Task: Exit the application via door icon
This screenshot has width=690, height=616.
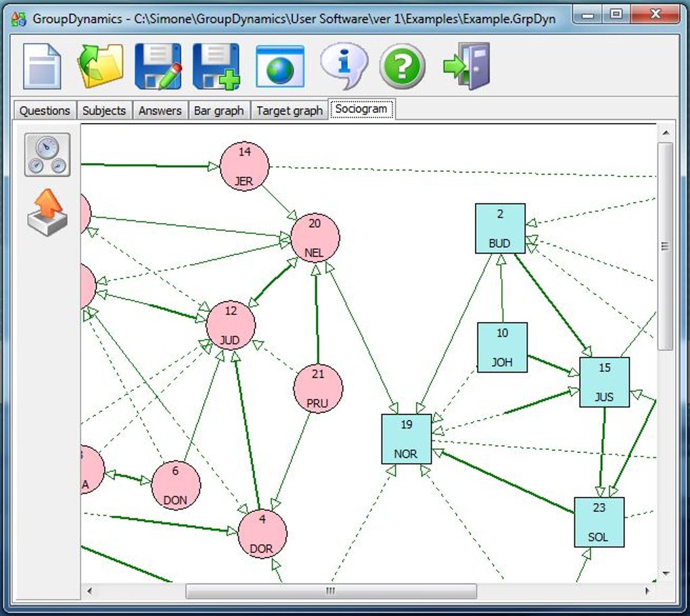Action: (467, 66)
